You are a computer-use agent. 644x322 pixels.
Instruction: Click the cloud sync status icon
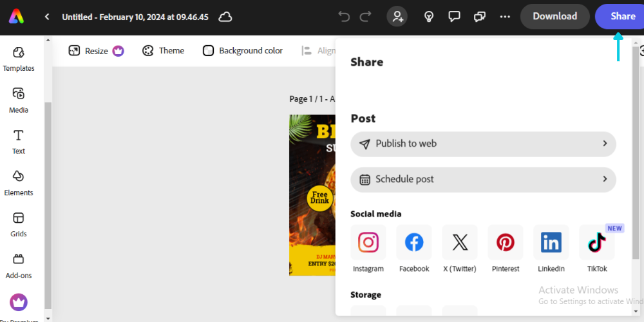pos(225,17)
